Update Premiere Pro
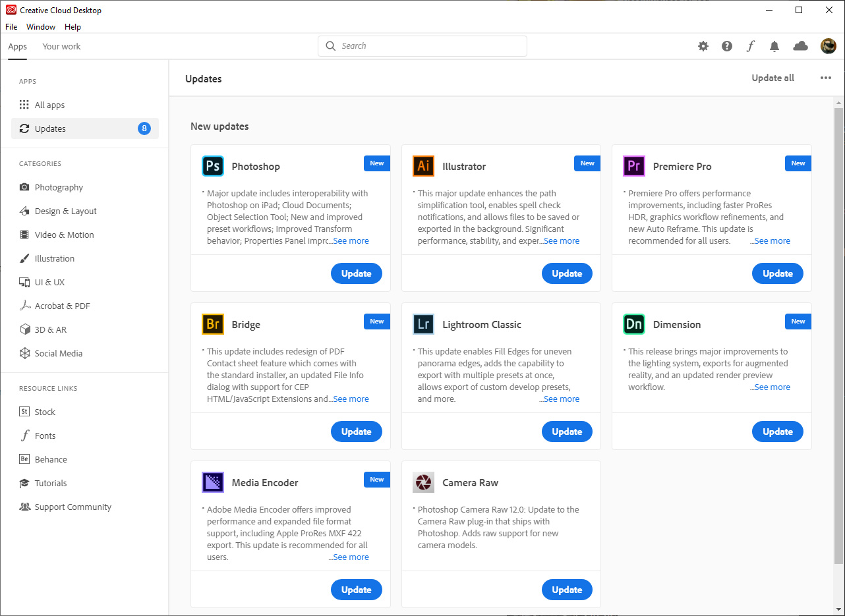This screenshot has width=845, height=616. pos(778,273)
